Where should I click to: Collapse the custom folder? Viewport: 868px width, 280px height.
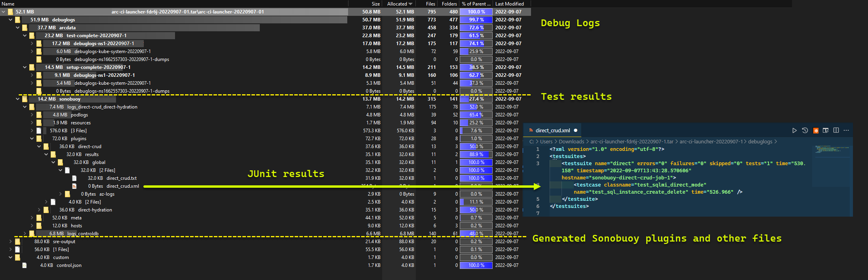11,257
